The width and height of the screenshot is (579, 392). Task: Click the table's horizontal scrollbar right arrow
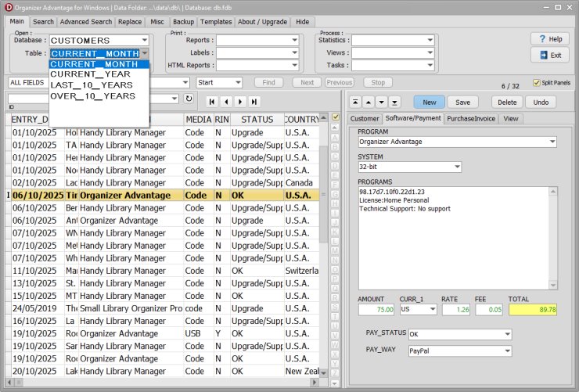click(x=315, y=382)
